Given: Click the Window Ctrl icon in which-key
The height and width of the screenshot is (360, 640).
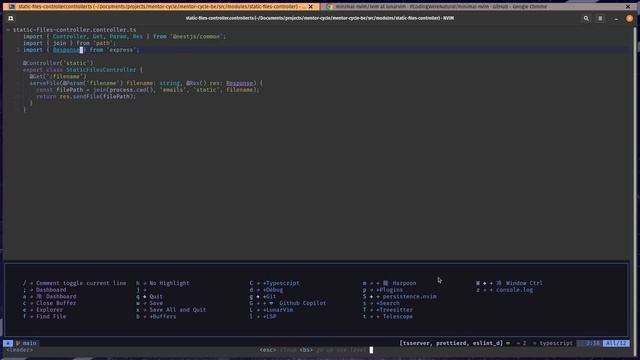Looking at the screenshot, I should [499, 283].
